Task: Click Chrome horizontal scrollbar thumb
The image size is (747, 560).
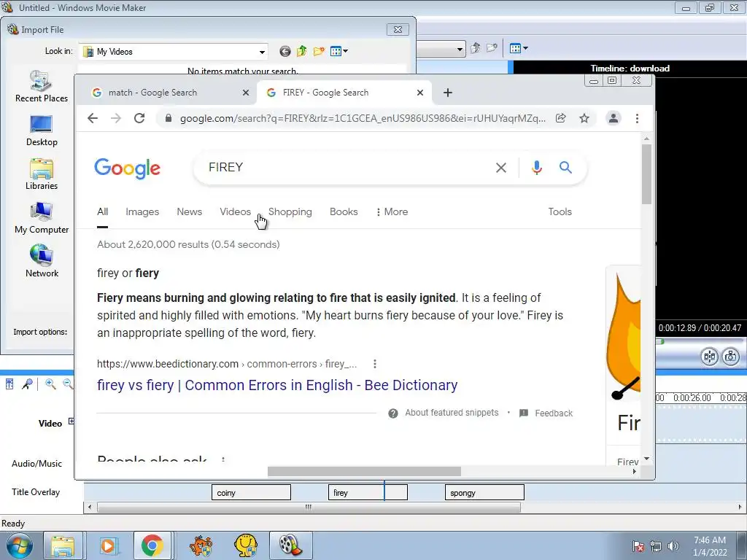Action: (364, 472)
